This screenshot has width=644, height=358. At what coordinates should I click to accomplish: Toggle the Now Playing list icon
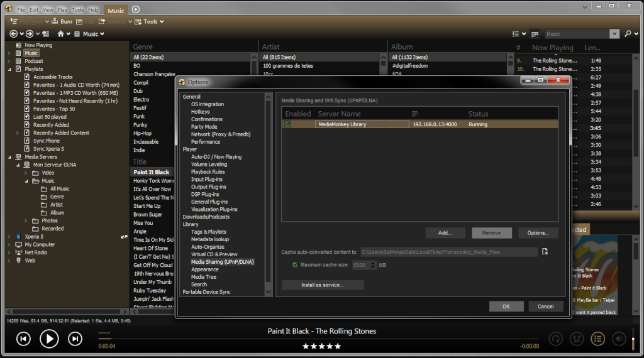click(x=597, y=339)
